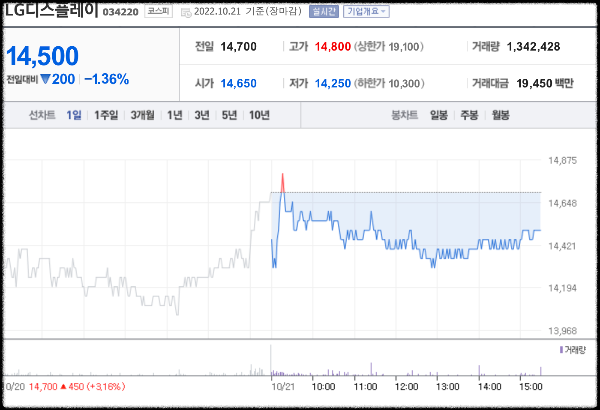Click the stock code 034220
600x410 pixels.
(121, 12)
